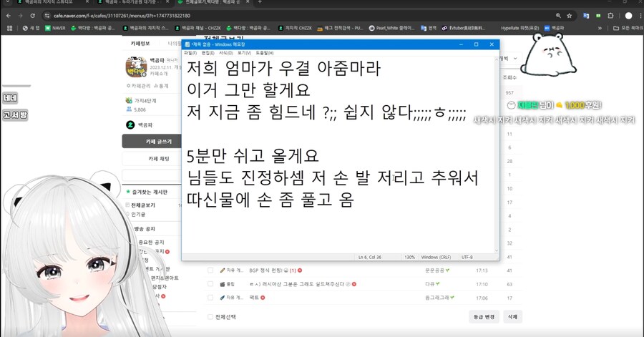
Task: Open the HypeRate bookmark
Action: point(520,28)
